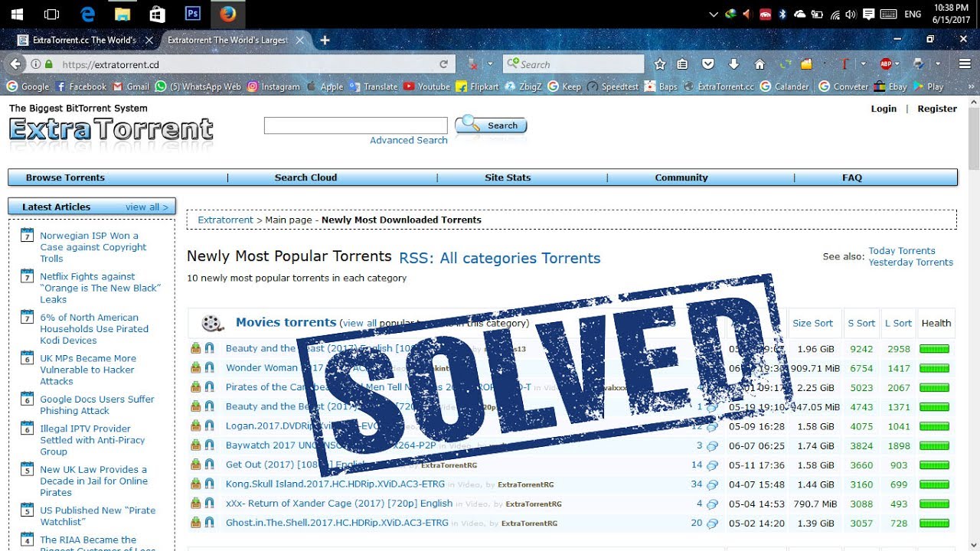Viewport: 980px width, 551px height.
Task: Open the Speedtest bookmark
Action: (612, 86)
